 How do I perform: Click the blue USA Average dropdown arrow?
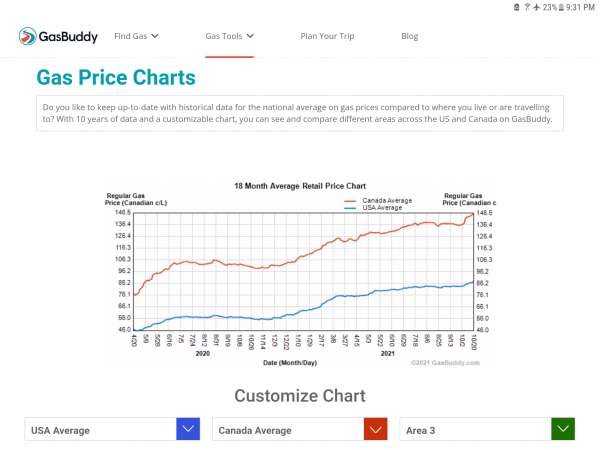click(x=188, y=430)
